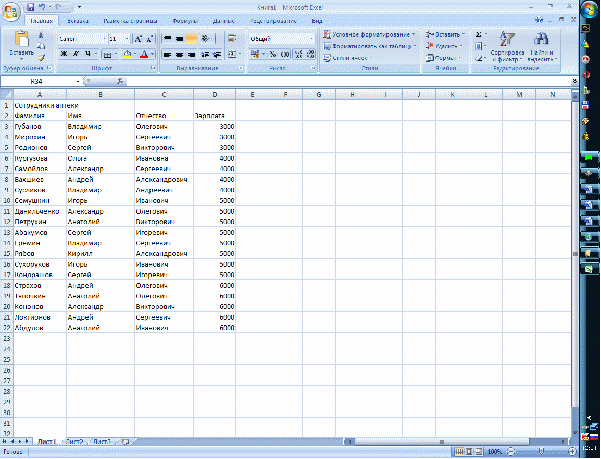The image size is (601, 459).
Task: Select the entire sheet corner button
Action: 7,94
